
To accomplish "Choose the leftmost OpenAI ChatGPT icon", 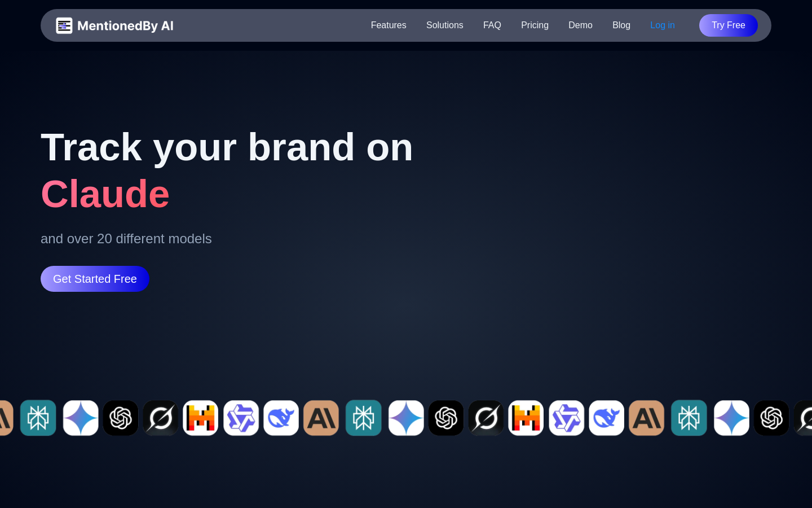I will tap(121, 418).
